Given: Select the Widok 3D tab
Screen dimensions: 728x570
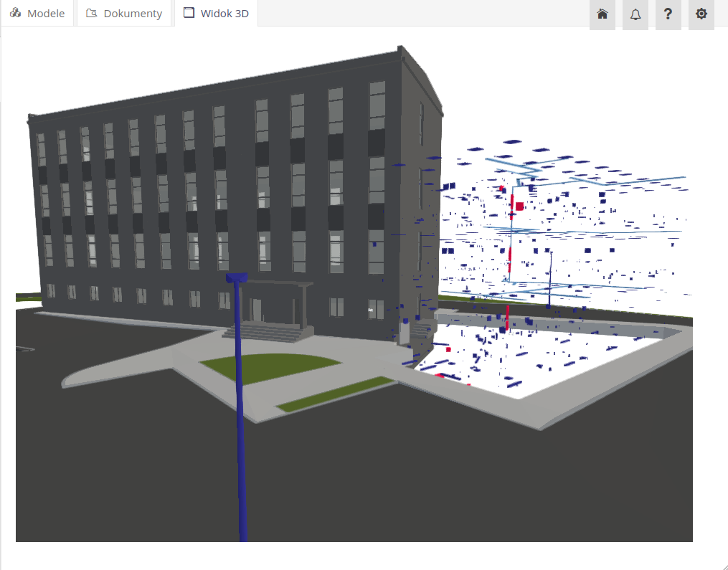Looking at the screenshot, I should pos(216,14).
